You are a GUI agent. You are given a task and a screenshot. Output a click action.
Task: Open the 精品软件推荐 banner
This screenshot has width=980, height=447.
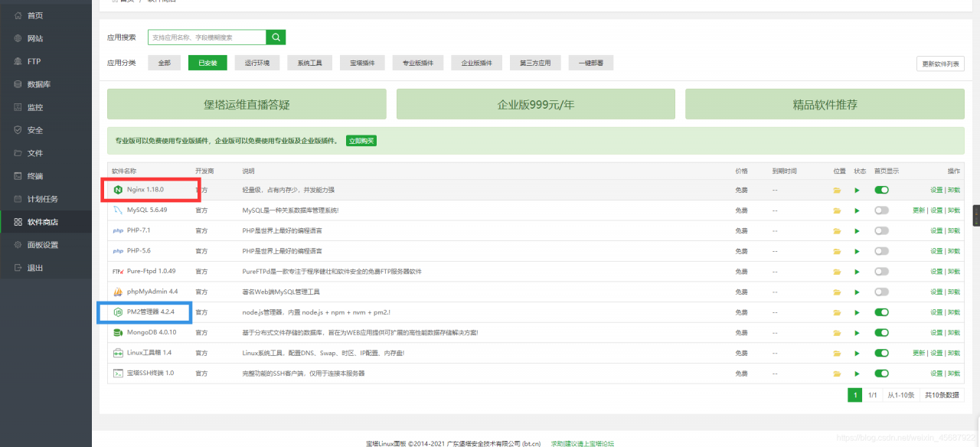click(x=825, y=105)
